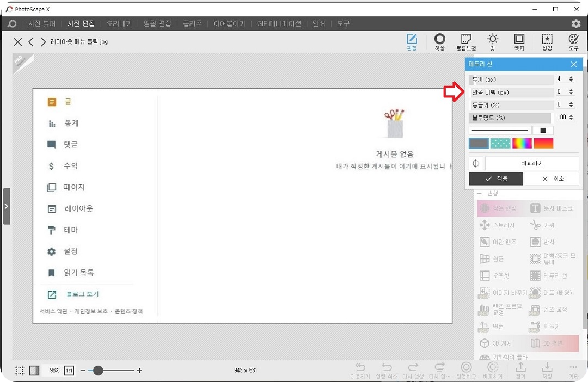Select the 반사 (Reflection) tool

click(542, 242)
